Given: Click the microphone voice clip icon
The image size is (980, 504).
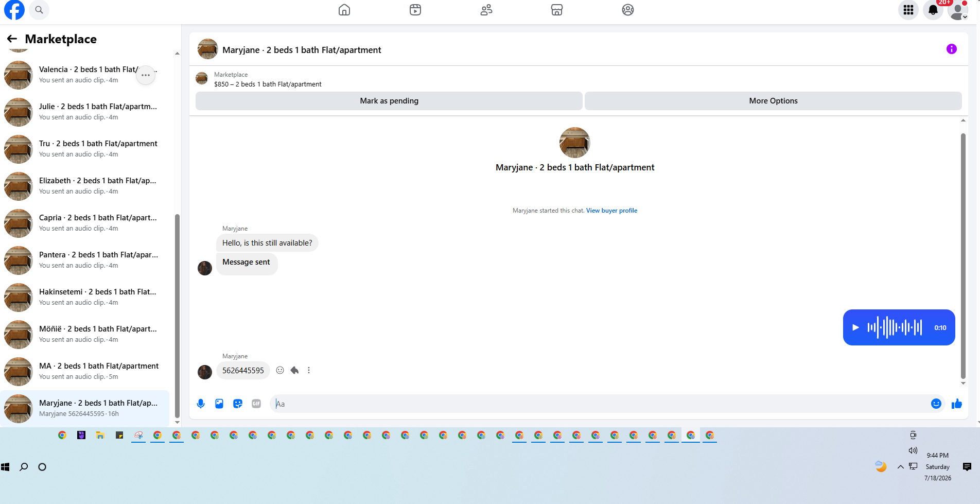Looking at the screenshot, I should [x=201, y=404].
